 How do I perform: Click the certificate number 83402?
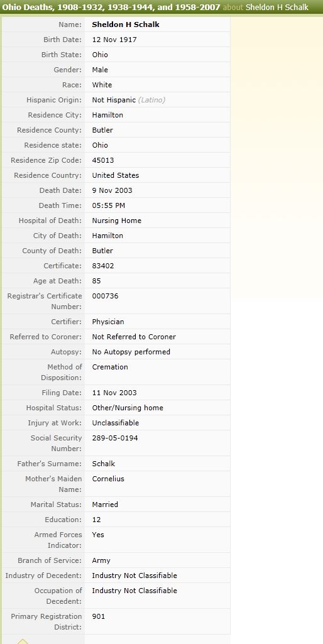(x=103, y=266)
